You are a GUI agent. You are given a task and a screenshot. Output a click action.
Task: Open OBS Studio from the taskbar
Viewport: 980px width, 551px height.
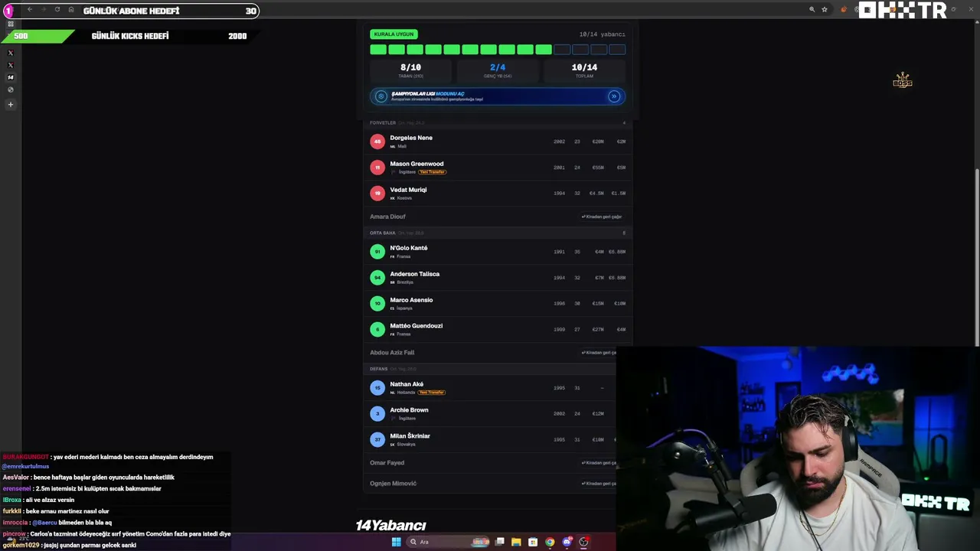point(583,542)
